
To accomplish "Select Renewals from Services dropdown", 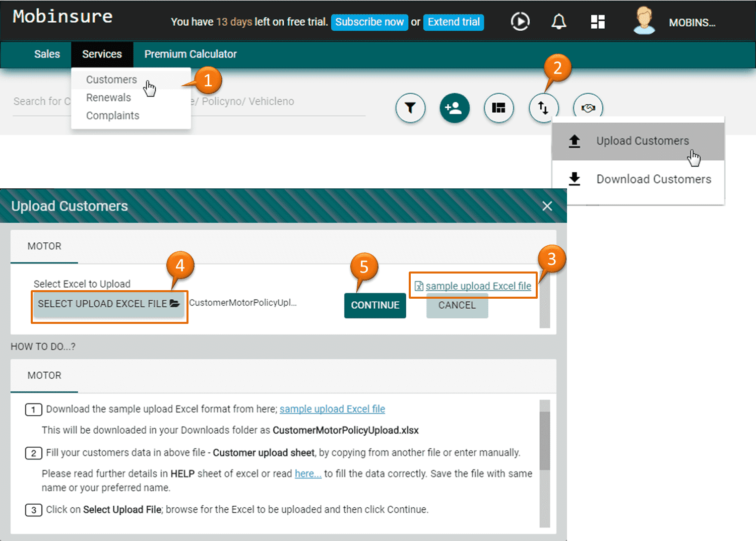I will point(108,98).
